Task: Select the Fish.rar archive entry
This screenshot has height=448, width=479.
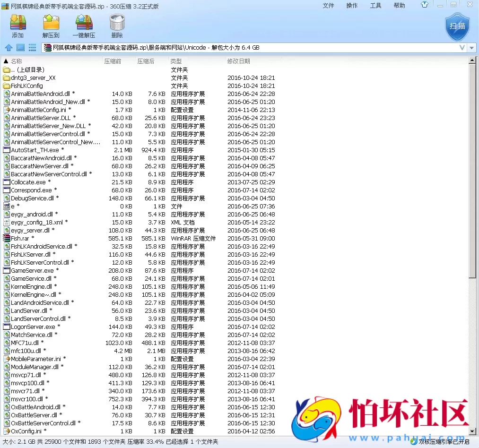Action: tap(21, 238)
